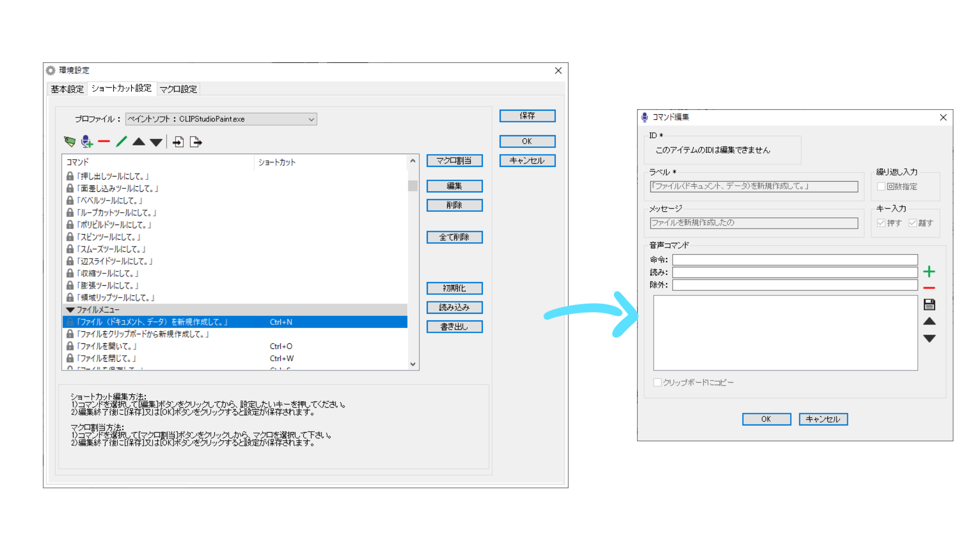This screenshot has height=551, width=980.
Task: Click the export file icon in toolbar
Action: (x=195, y=142)
